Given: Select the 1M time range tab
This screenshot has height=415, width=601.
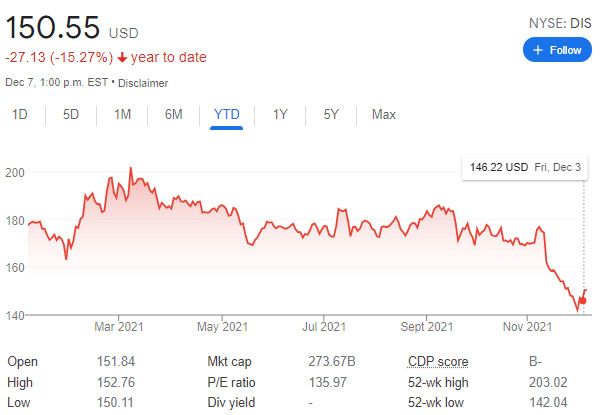Looking at the screenshot, I should pos(123,115).
